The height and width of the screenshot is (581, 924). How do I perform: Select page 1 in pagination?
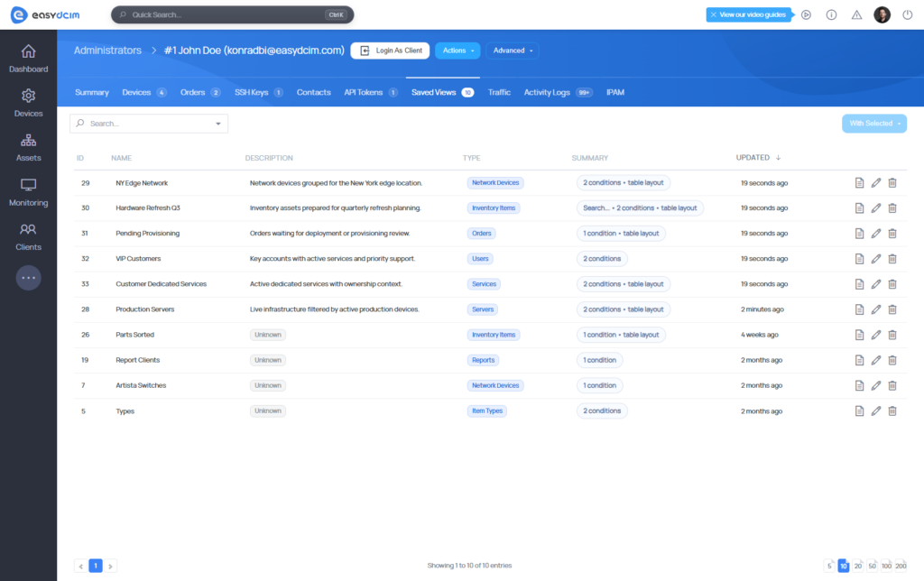(96, 566)
